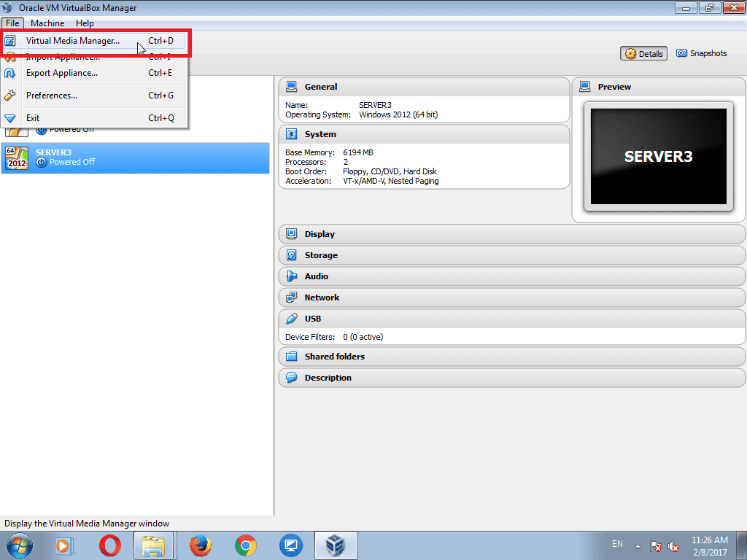Click the SERVER3 Powered Off status icon
Screen dimensions: 747x560
42,162
